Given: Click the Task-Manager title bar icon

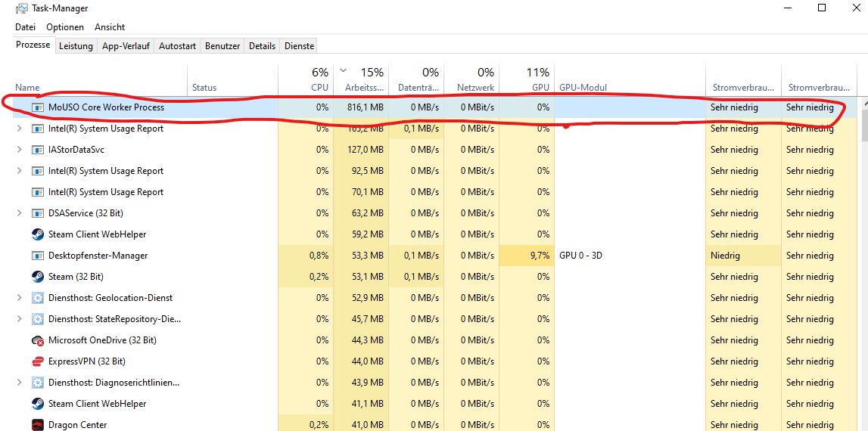Looking at the screenshot, I should point(22,8).
